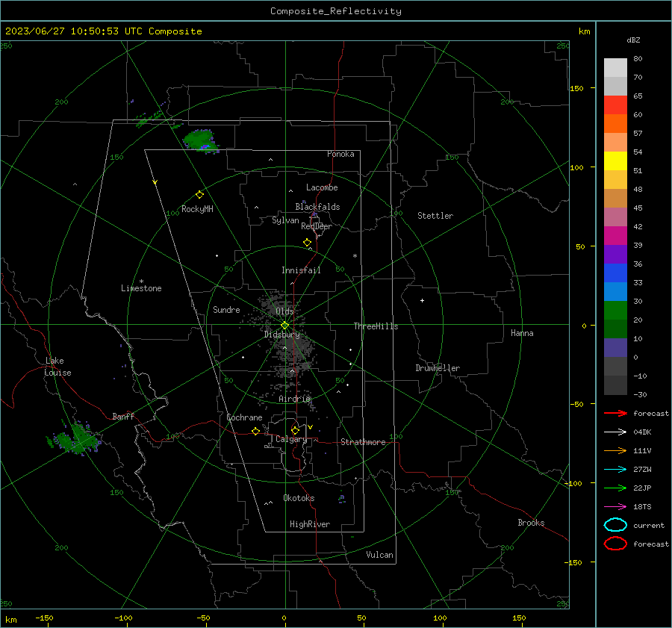Pick the indigo 10-0 dBZ swatch

615,348
